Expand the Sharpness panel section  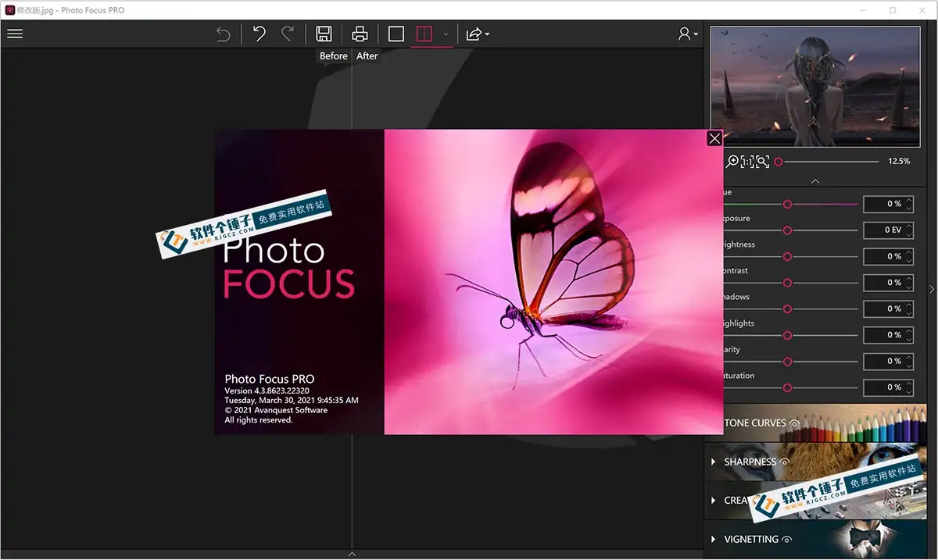click(714, 462)
